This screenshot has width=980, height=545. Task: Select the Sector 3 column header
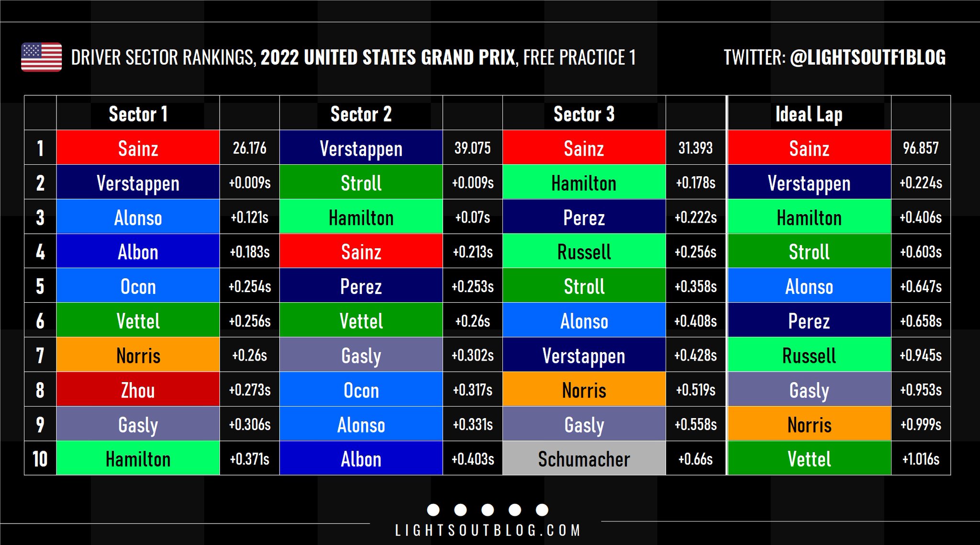(x=584, y=114)
